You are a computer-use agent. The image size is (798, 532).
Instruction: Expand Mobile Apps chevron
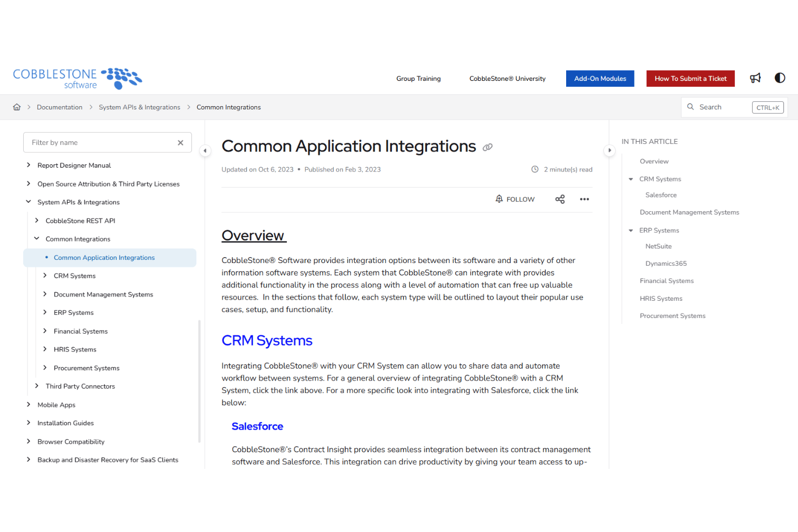[29, 404]
